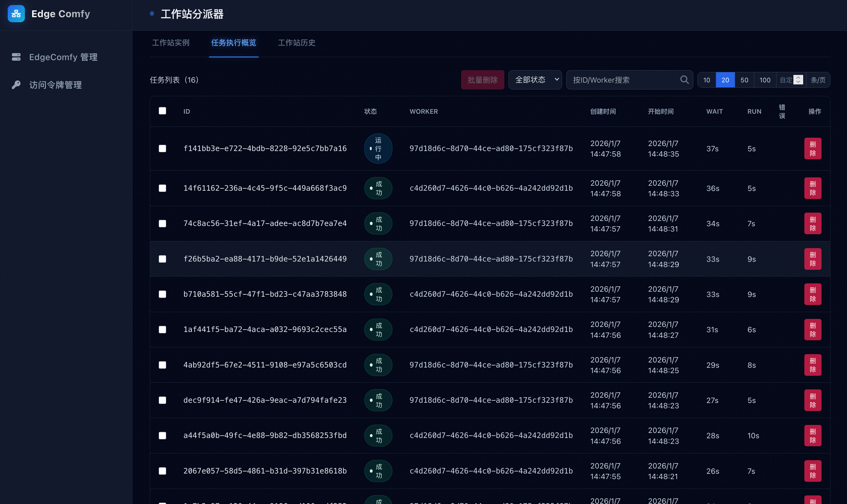Click 成功 badge for task 14f61162
The width and height of the screenshot is (847, 504).
(378, 188)
